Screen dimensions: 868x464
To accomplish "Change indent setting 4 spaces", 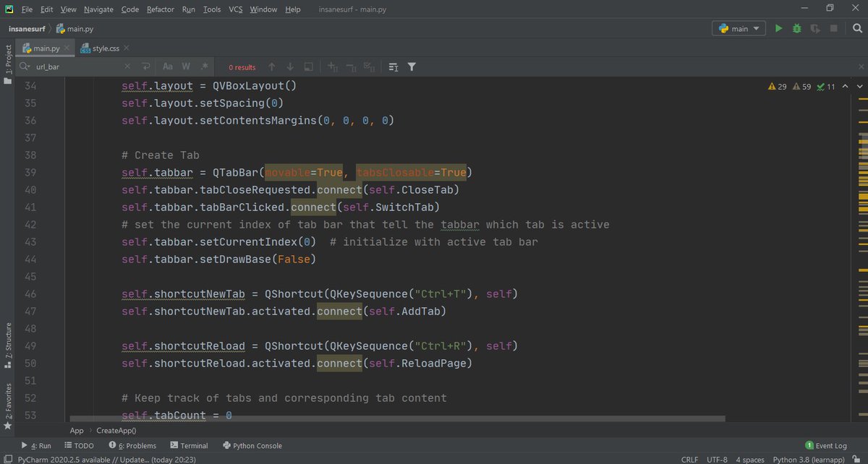I will [x=750, y=460].
